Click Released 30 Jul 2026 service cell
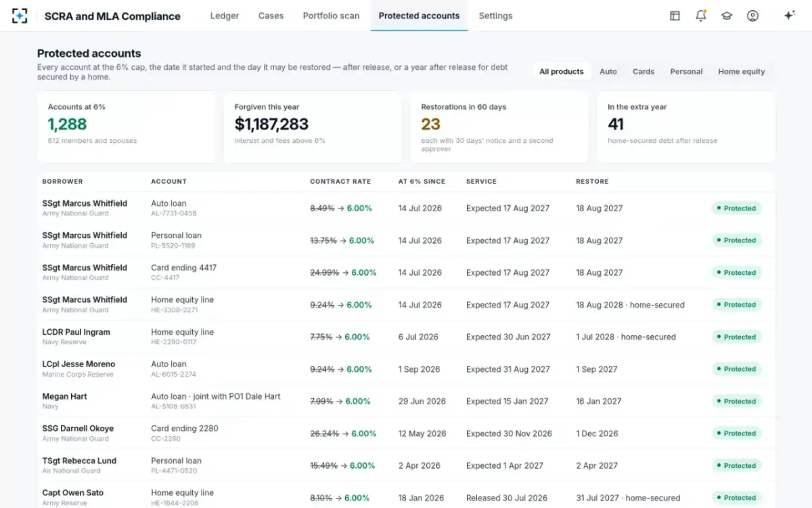The image size is (812, 508). pyautogui.click(x=507, y=498)
